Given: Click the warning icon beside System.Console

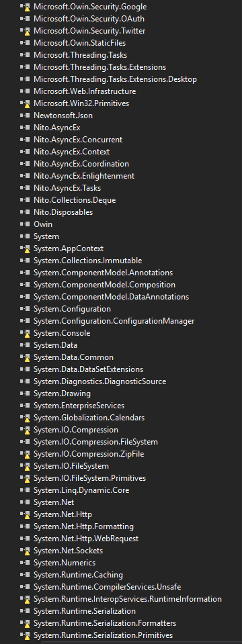Looking at the screenshot, I should [25, 333].
